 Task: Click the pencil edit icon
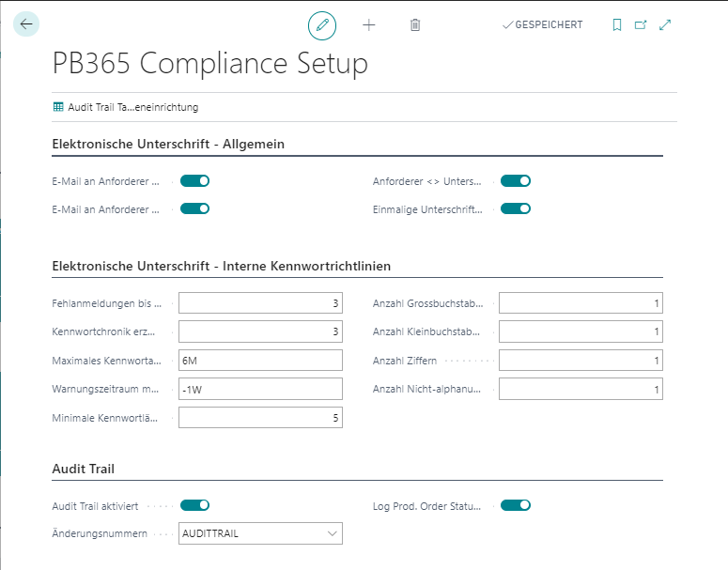click(322, 25)
